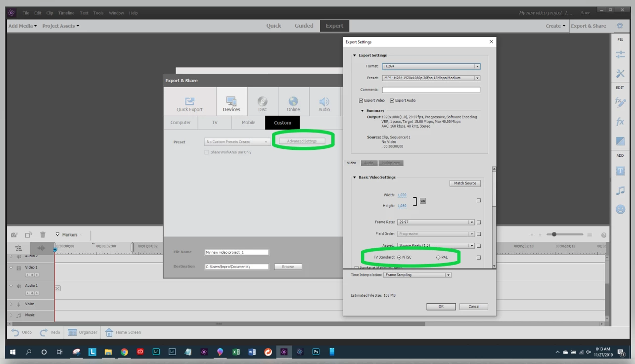Click the audio mixer waveform icon
The width and height of the screenshot is (635, 364).
[42, 248]
